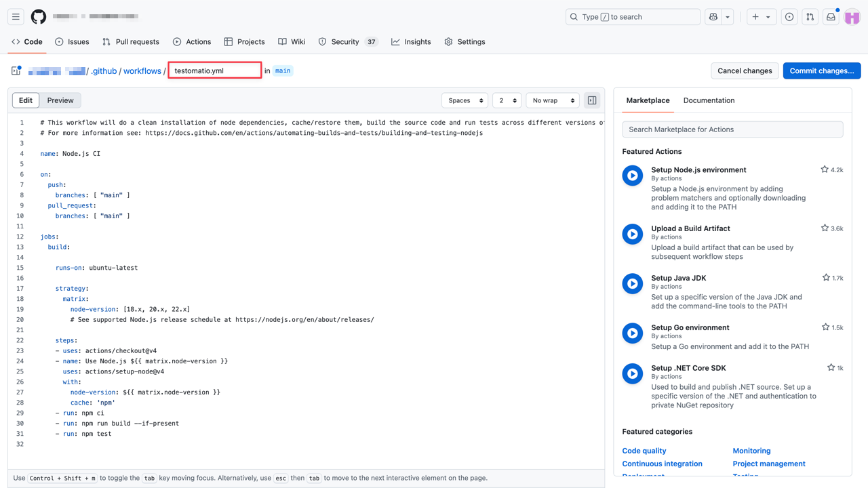Open the Continuous integration category link
Viewport: 868px width, 488px height.
[x=662, y=464]
